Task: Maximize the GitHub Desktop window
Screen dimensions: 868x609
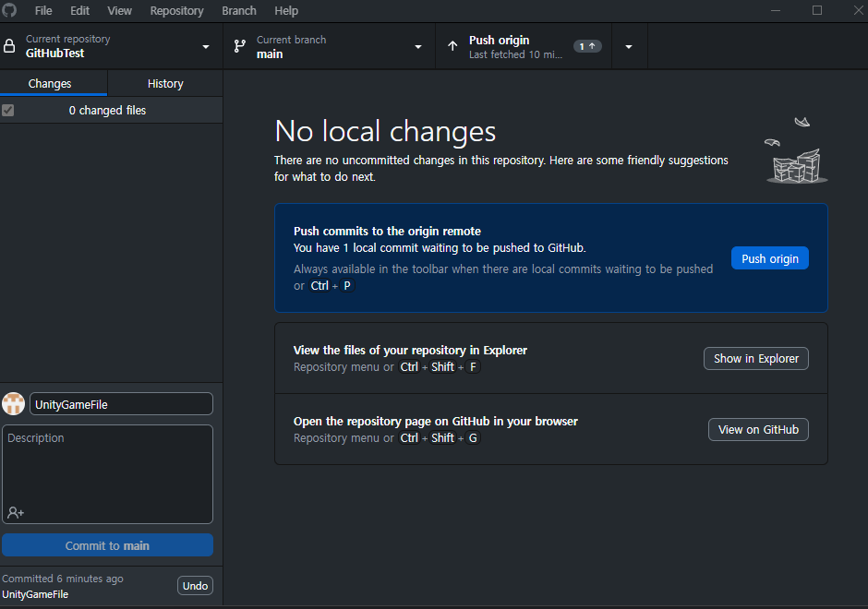Action: point(817,10)
